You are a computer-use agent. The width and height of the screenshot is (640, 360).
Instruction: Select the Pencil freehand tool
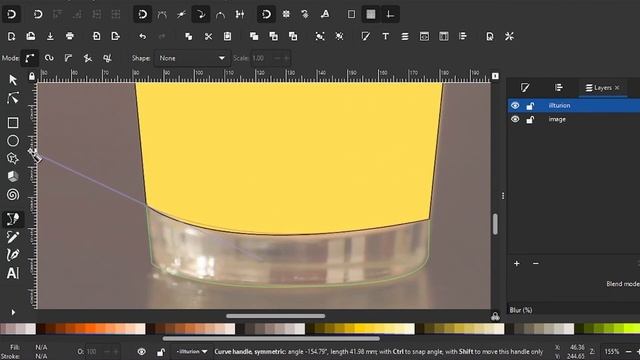(x=13, y=237)
